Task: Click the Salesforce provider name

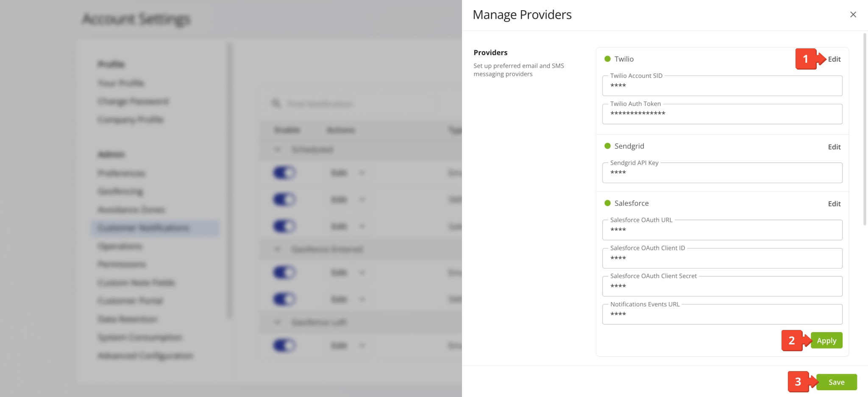Action: pyautogui.click(x=632, y=203)
